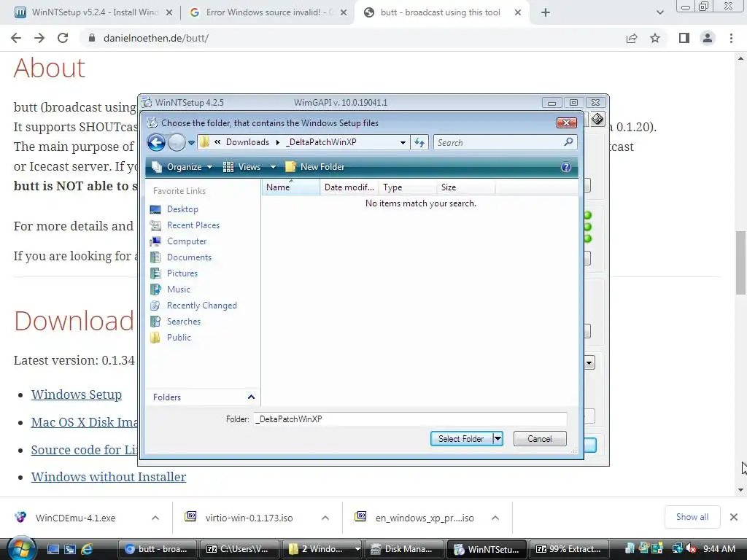Image resolution: width=747 pixels, height=560 pixels.
Task: Open the Organize menu
Action: pos(182,167)
